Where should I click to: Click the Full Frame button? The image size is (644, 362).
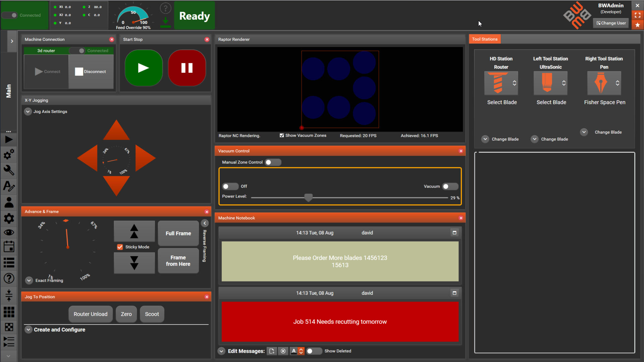pyautogui.click(x=178, y=233)
